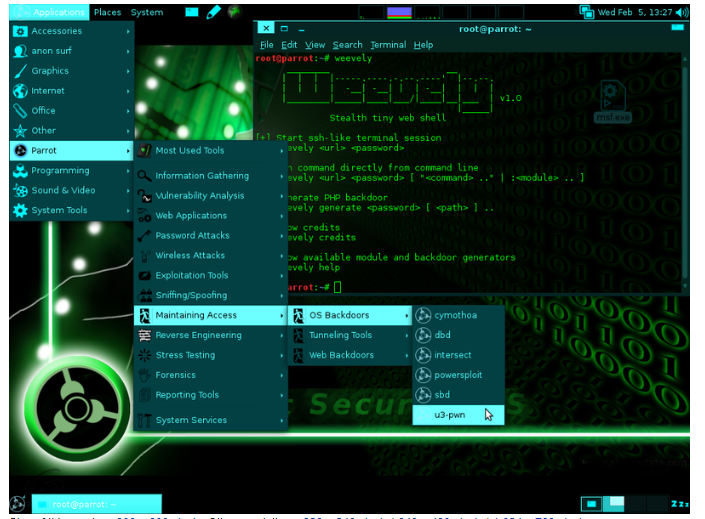Click the Applications menu button
The height and width of the screenshot is (519, 705).
49,12
